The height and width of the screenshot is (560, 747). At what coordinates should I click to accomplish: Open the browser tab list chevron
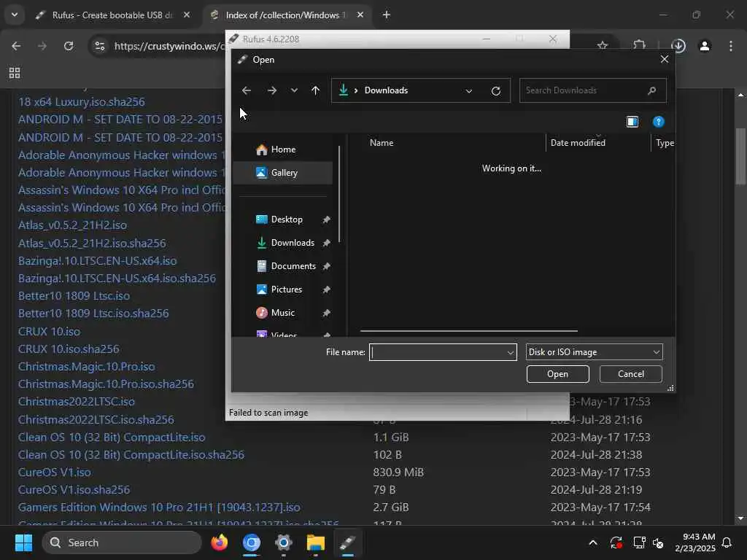15,15
